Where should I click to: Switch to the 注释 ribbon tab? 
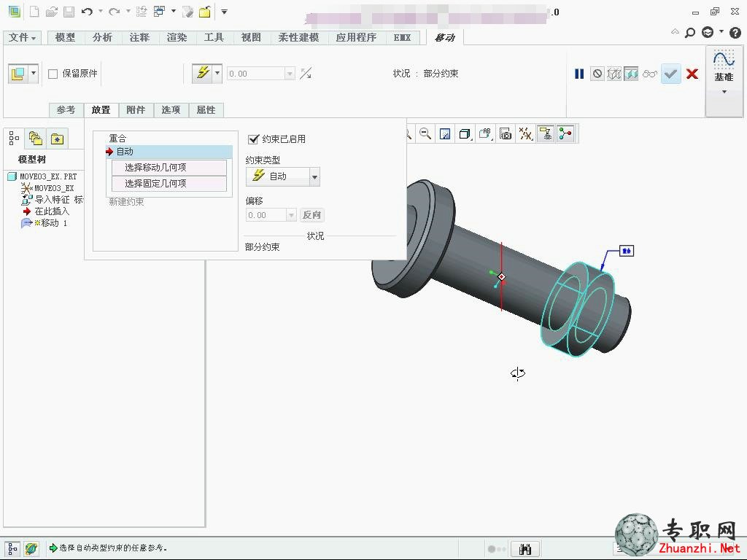click(x=139, y=37)
